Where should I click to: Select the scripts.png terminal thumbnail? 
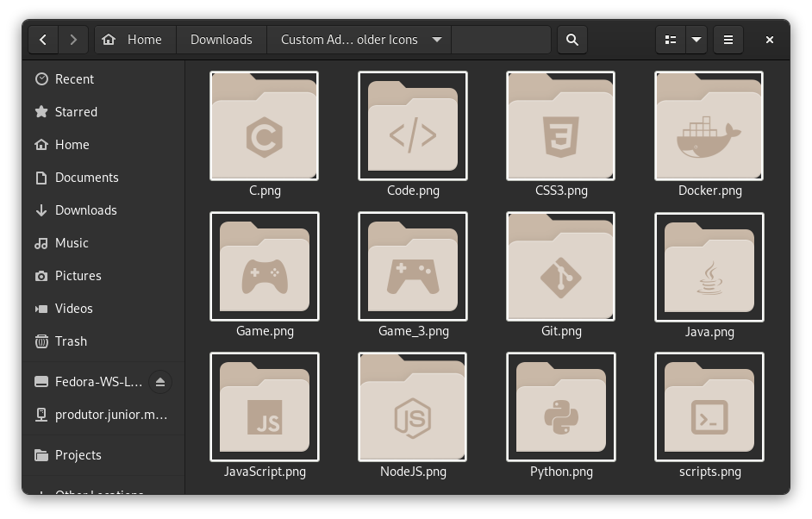click(x=709, y=407)
